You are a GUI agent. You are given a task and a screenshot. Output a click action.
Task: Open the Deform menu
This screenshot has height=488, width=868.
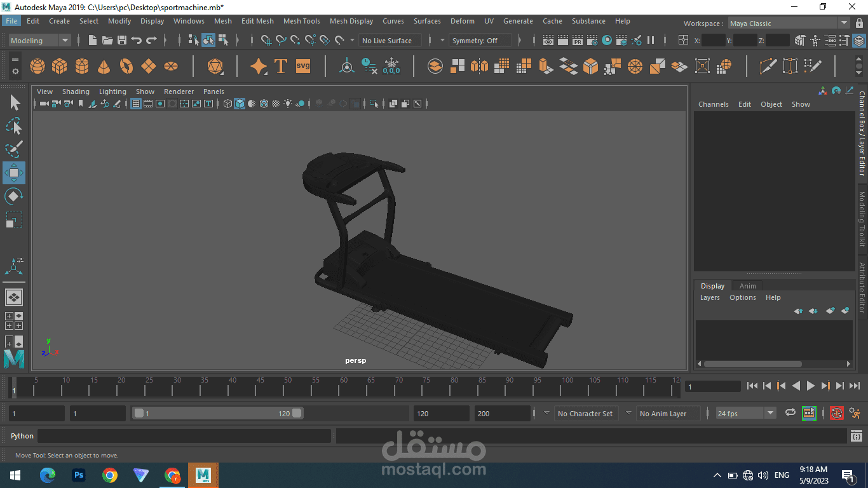[463, 21]
